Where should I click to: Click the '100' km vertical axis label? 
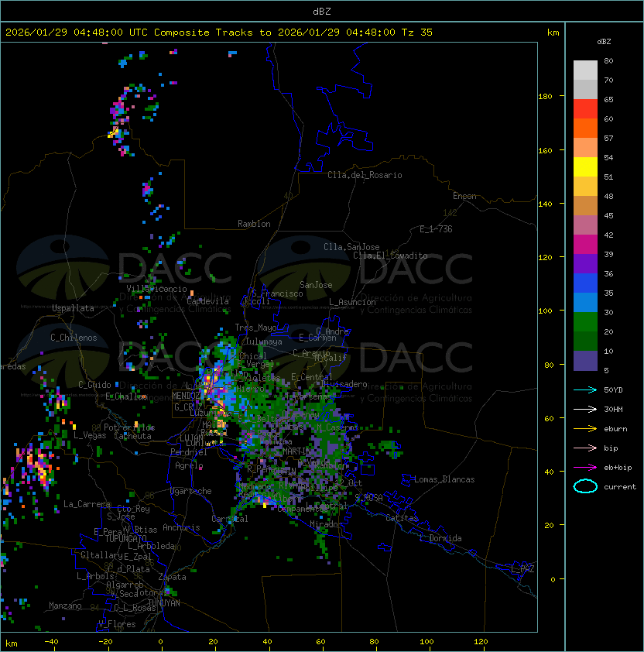pos(545,311)
